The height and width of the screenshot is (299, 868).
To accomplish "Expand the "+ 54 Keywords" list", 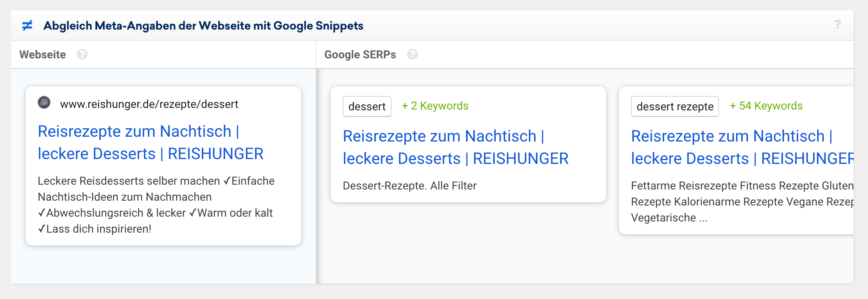I will [766, 106].
